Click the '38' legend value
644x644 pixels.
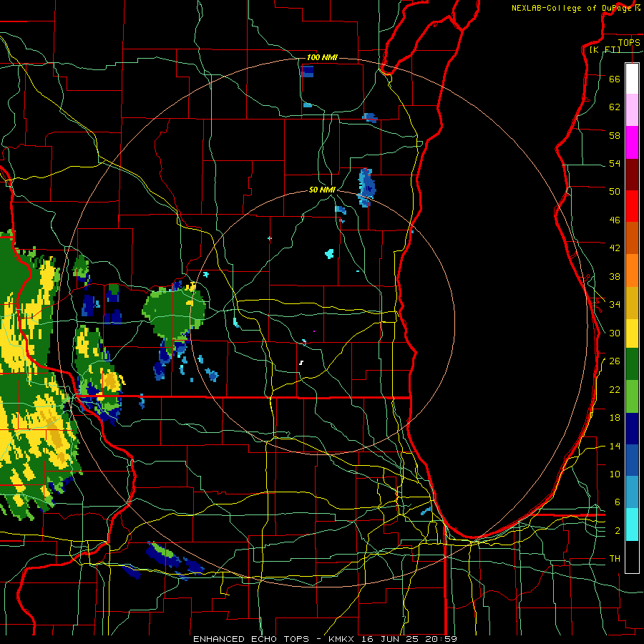pyautogui.click(x=615, y=277)
